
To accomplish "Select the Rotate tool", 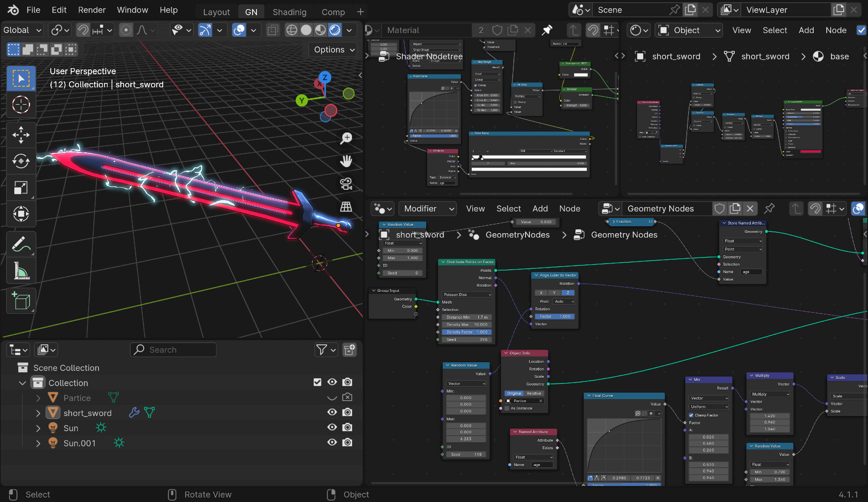I will coord(21,161).
